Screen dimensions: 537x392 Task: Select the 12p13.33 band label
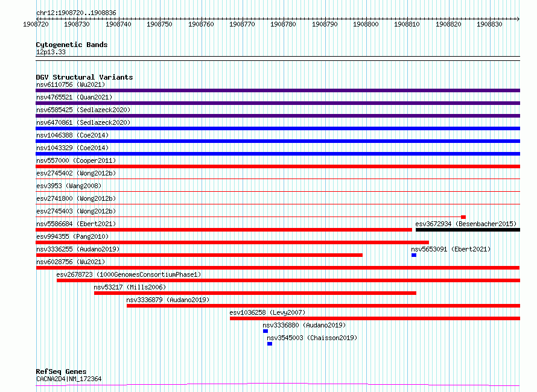click(51, 52)
